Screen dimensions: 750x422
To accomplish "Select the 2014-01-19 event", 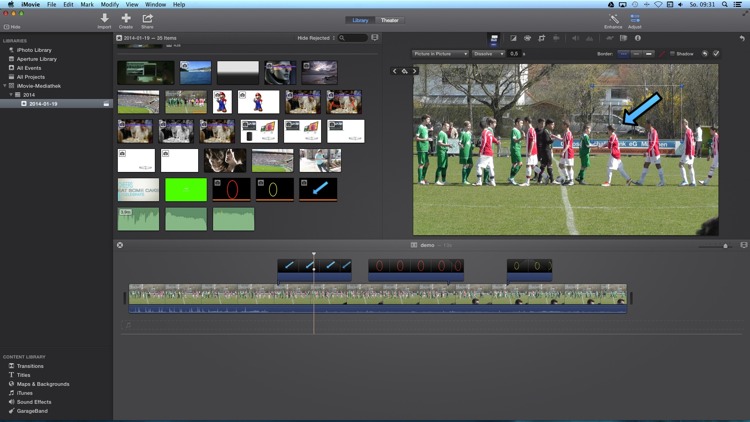I will [56, 104].
